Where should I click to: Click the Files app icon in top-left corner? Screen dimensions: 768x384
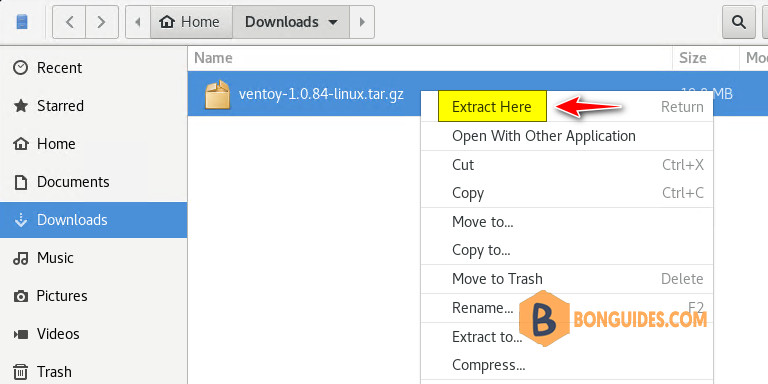[x=22, y=22]
